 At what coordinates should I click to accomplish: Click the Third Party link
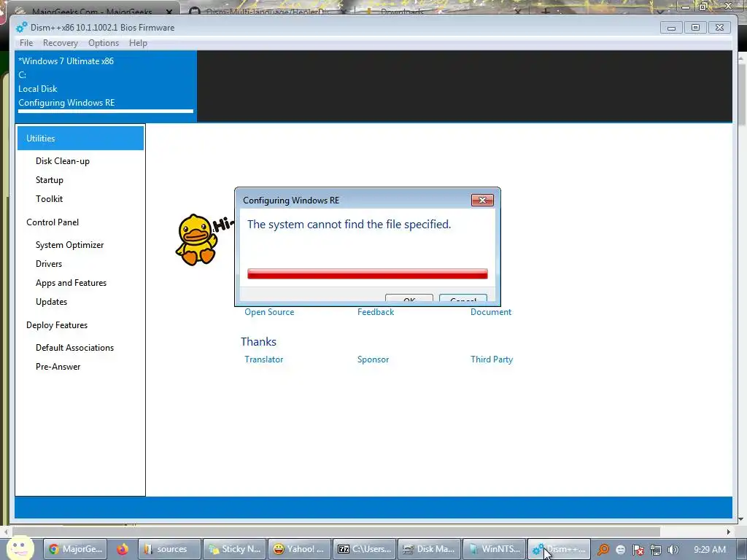492,359
